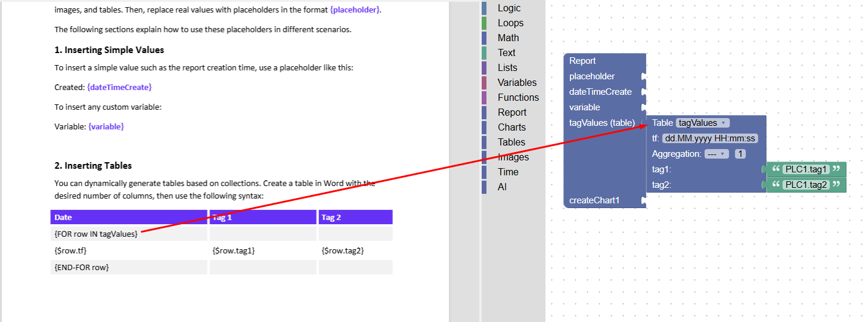Select the Report category in toolbox

512,113
